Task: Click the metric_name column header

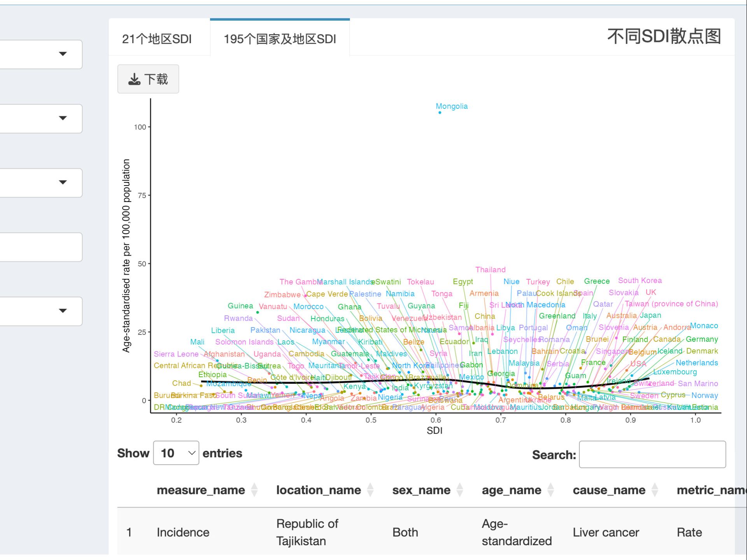Action: pos(712,490)
